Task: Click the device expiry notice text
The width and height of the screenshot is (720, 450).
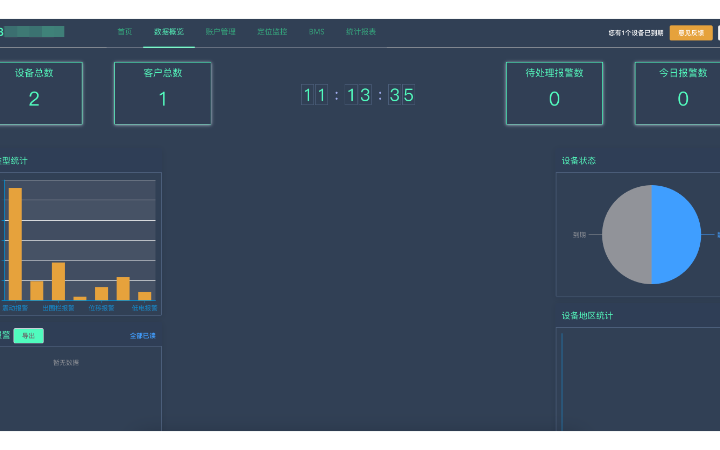Action: coord(635,33)
